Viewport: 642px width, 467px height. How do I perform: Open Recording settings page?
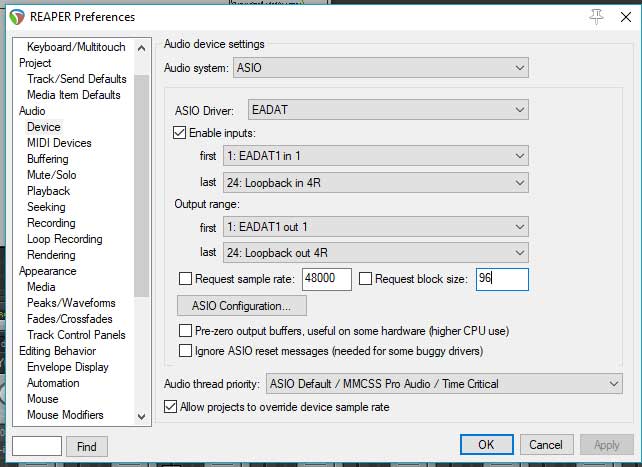51,222
